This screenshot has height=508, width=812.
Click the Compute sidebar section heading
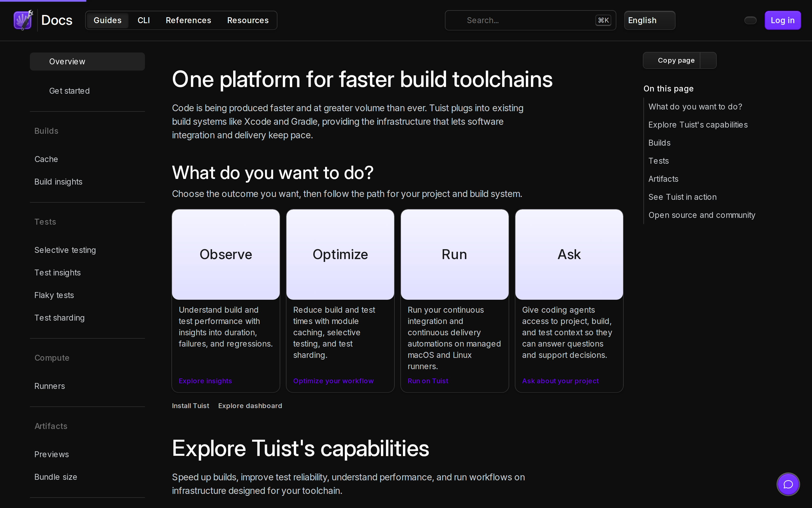52,358
